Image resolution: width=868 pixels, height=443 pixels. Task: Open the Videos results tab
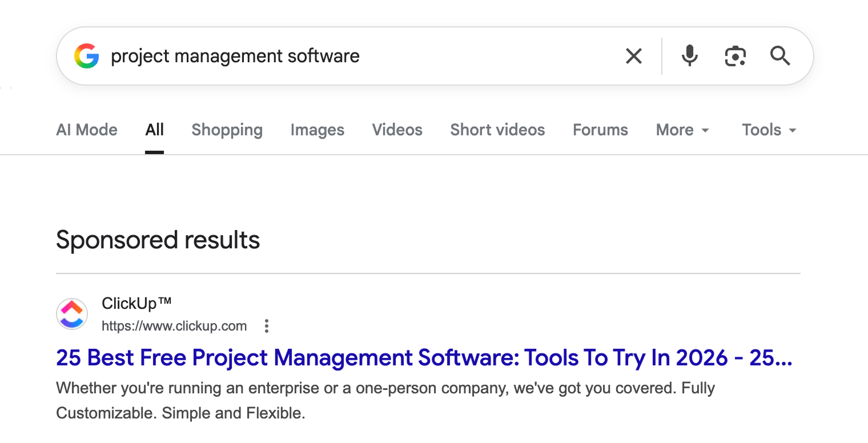point(397,130)
